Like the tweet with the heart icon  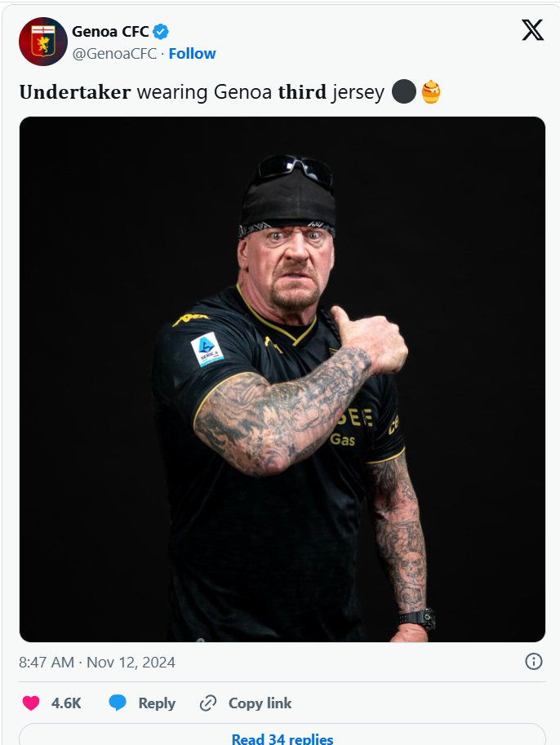click(x=31, y=703)
